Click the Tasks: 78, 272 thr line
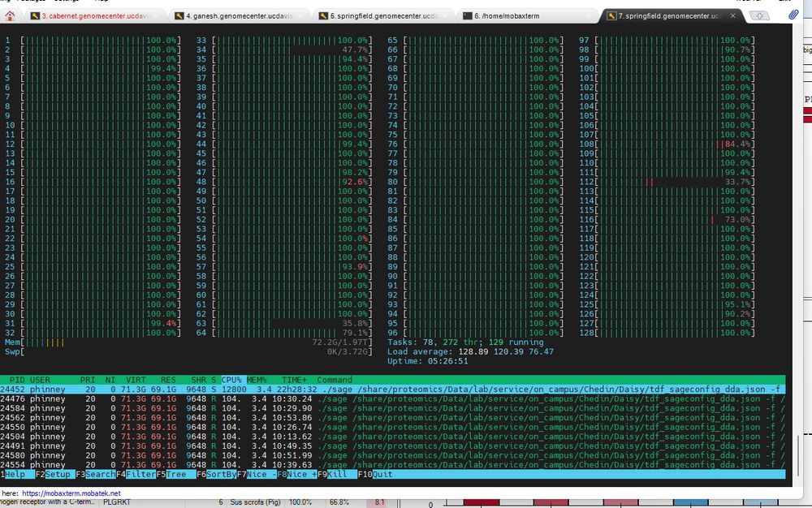 pos(465,342)
